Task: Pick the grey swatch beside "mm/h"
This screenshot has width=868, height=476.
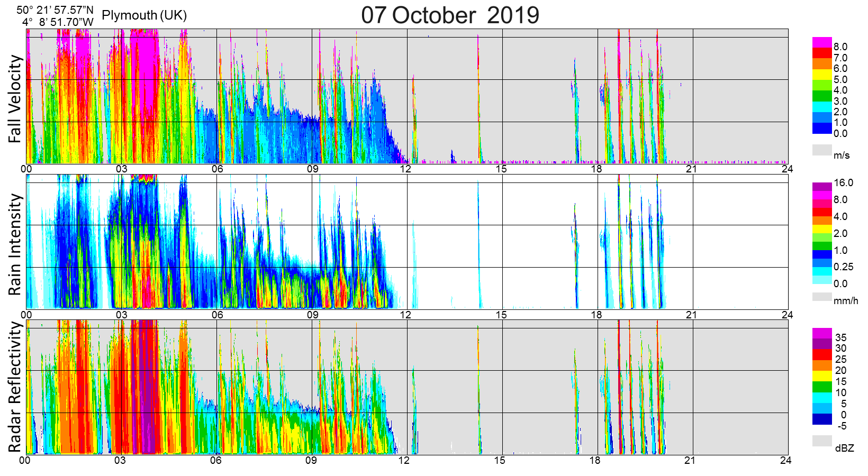Action: tap(822, 297)
